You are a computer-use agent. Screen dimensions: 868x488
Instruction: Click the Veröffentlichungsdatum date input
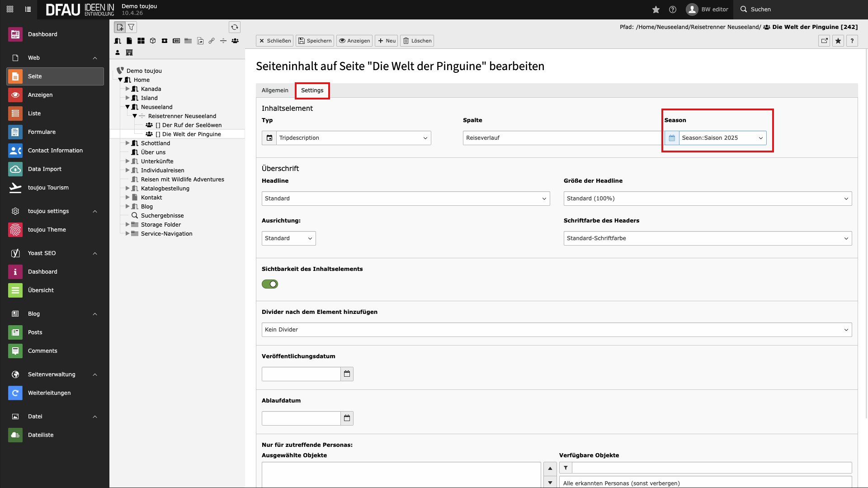(x=301, y=374)
